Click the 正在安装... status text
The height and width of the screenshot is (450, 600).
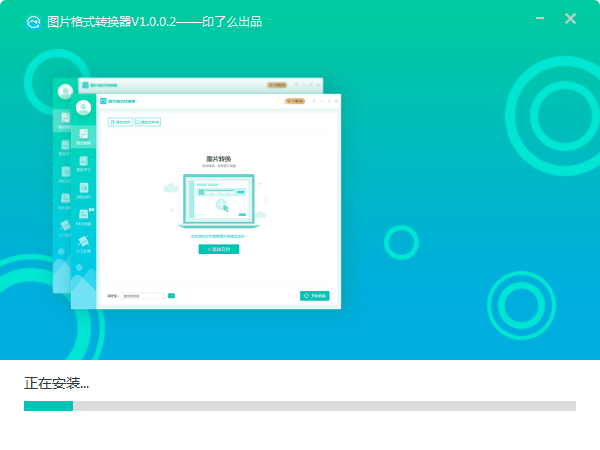click(x=56, y=383)
